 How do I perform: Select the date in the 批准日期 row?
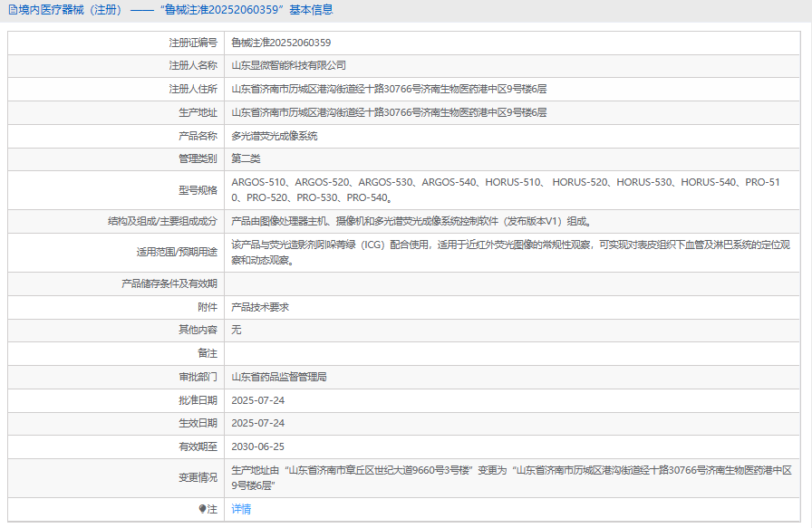point(258,400)
